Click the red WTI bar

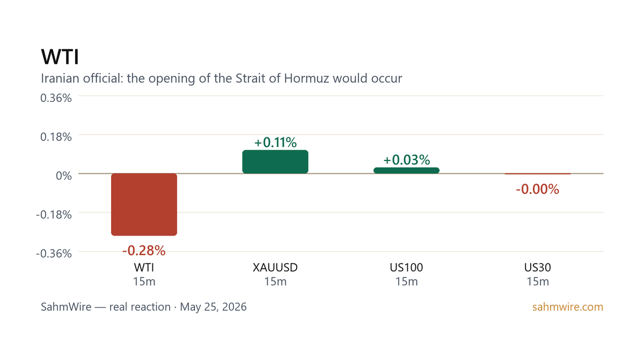[x=144, y=204]
